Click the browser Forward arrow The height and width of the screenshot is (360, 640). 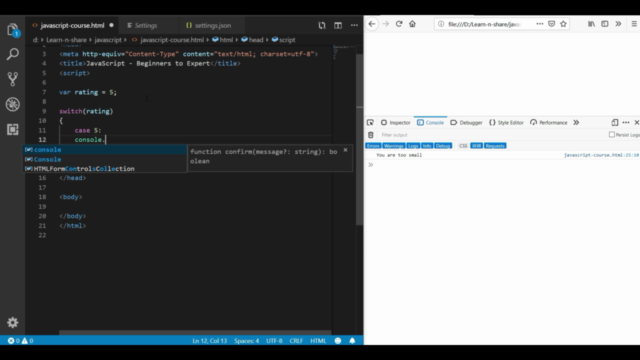[x=385, y=24]
